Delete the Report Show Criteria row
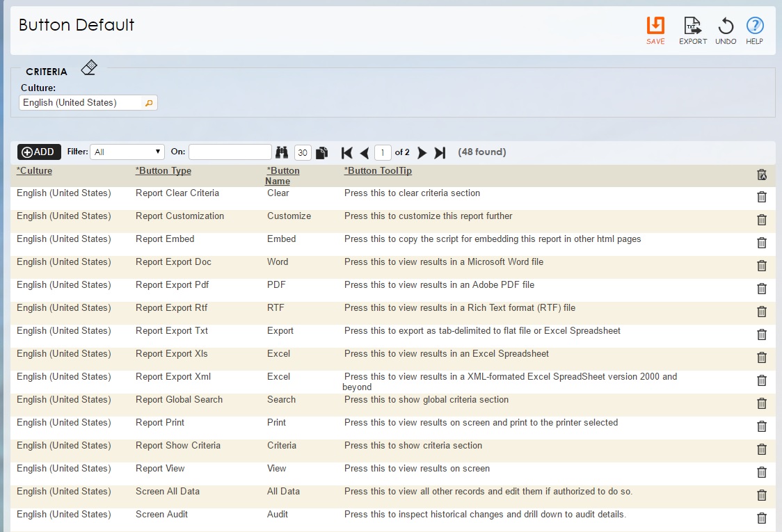Image resolution: width=782 pixels, height=532 pixels. coord(762,449)
